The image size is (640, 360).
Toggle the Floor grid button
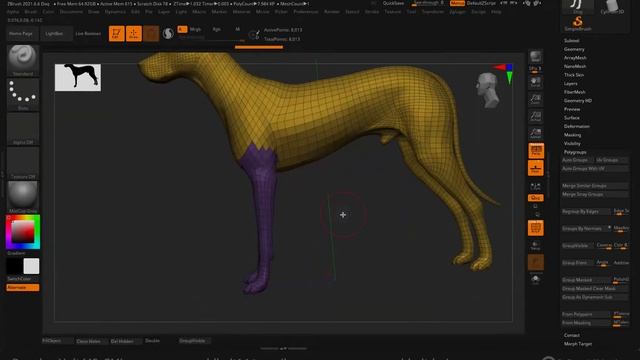click(x=536, y=168)
